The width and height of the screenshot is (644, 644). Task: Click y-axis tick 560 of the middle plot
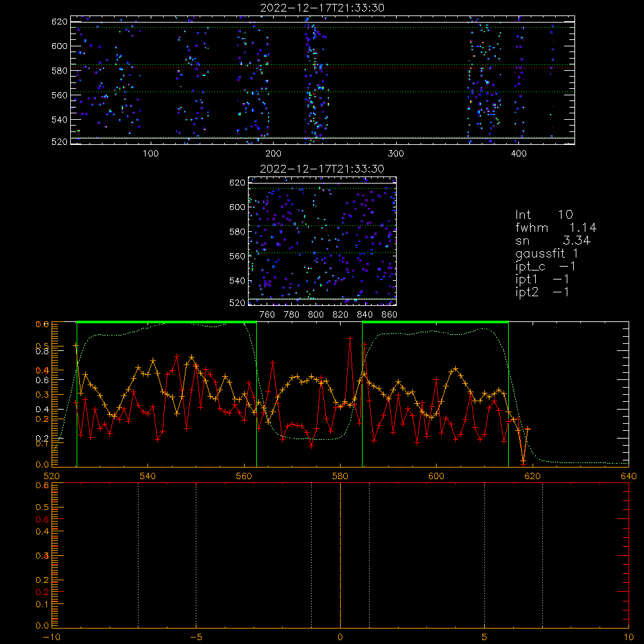pyautogui.click(x=237, y=256)
